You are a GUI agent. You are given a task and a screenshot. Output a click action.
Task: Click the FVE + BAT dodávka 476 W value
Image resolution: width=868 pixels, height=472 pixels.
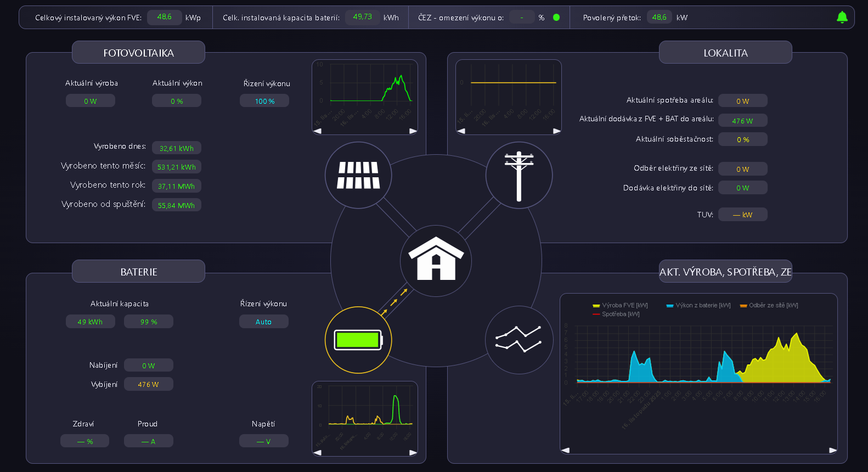point(743,121)
